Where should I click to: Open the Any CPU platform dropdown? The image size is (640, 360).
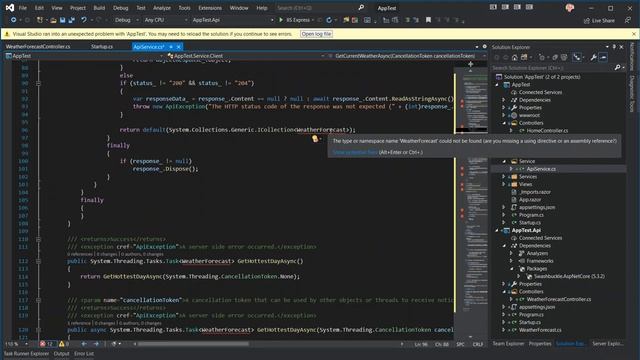(x=165, y=20)
